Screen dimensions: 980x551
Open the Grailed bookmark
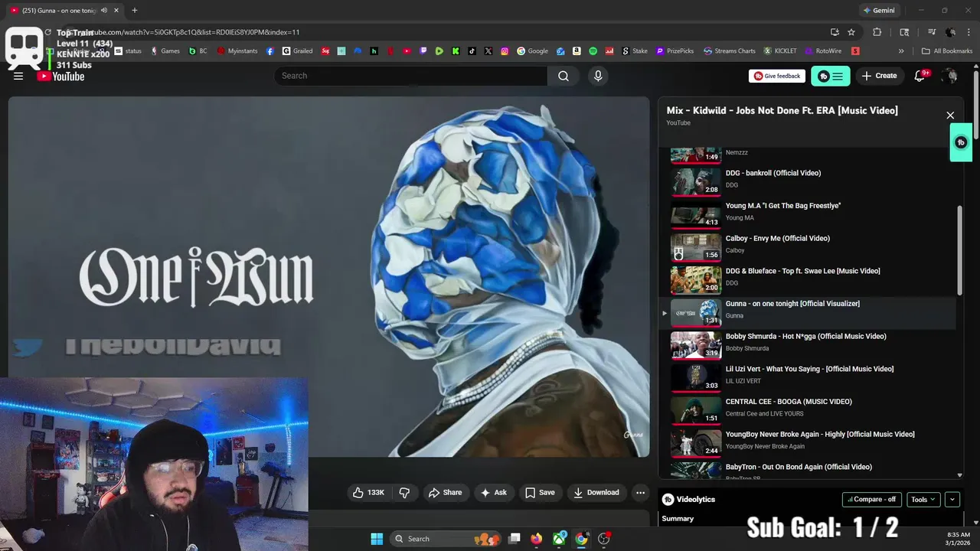(297, 51)
